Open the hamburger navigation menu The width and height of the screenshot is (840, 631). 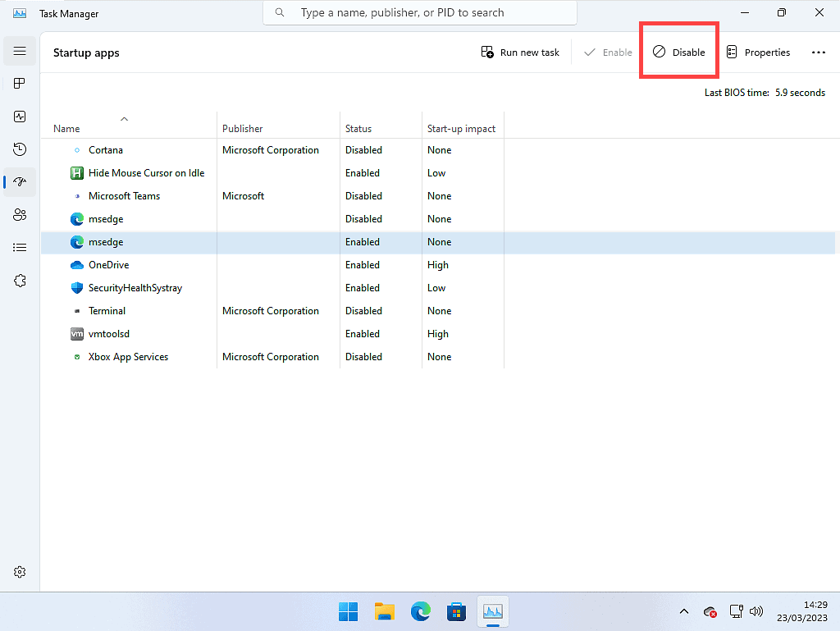(x=20, y=51)
